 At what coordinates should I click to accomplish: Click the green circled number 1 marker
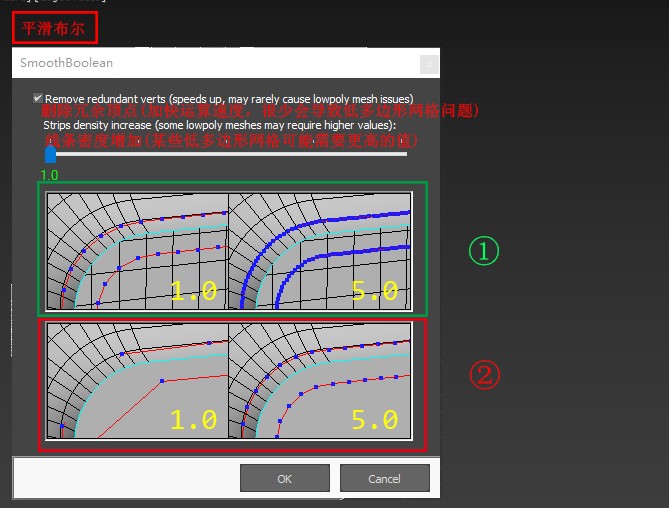(484, 252)
